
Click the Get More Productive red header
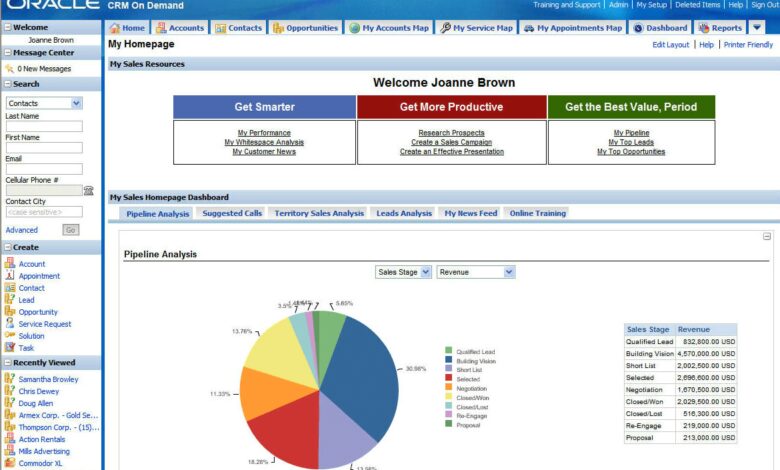pyautogui.click(x=452, y=107)
